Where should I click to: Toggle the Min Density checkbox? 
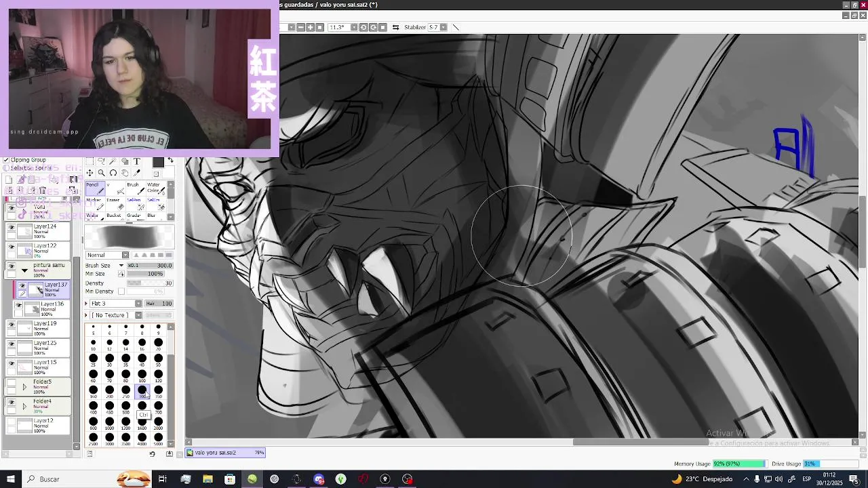tap(121, 291)
